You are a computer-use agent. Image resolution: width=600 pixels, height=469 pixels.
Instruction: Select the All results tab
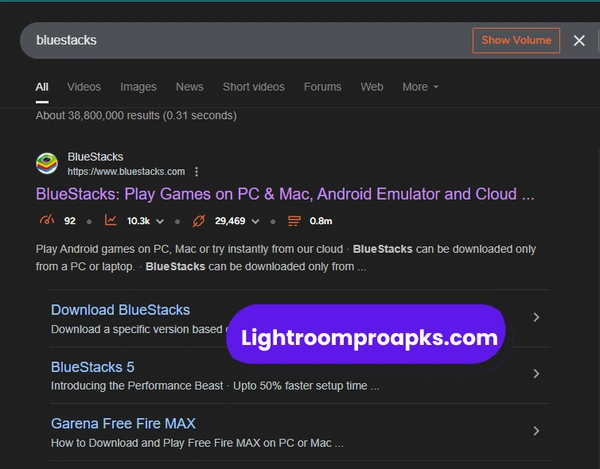tap(42, 87)
